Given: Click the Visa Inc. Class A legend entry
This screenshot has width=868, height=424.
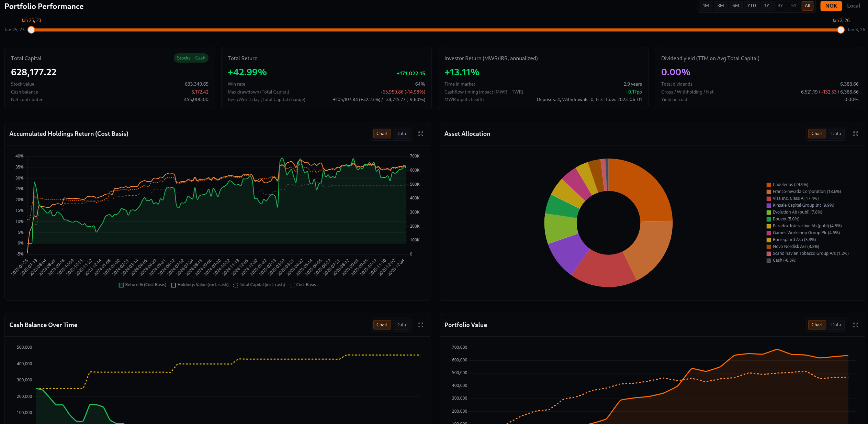Looking at the screenshot, I should [795, 198].
